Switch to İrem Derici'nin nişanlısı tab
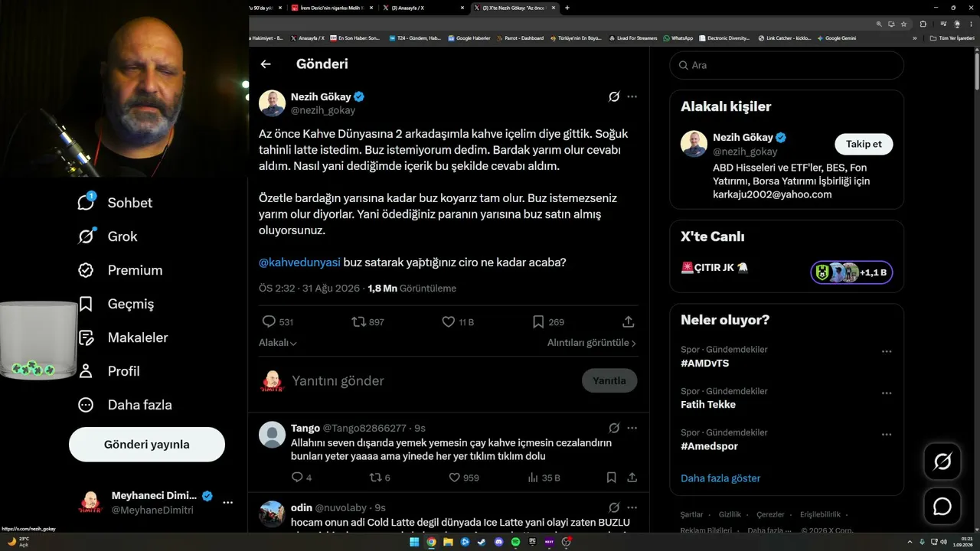Viewport: 980px width, 551px height. tap(333, 8)
